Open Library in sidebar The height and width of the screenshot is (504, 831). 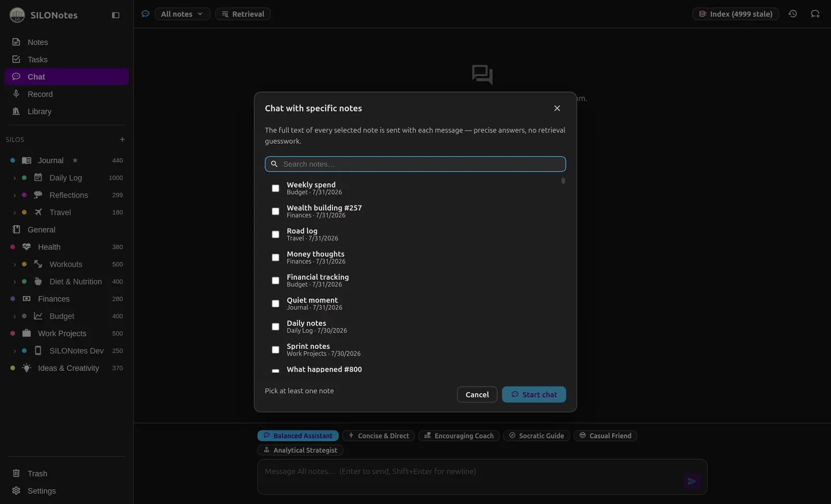[x=66, y=111]
